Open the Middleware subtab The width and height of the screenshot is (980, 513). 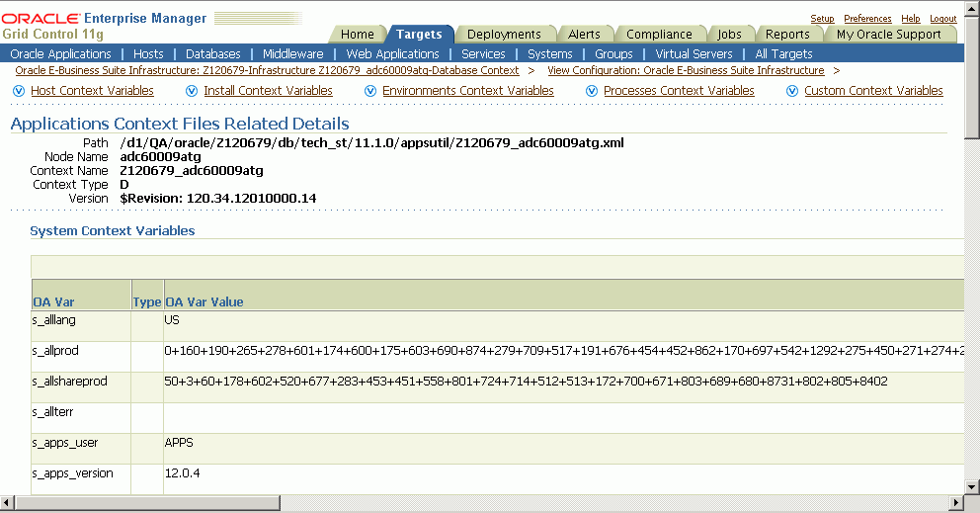coord(293,53)
